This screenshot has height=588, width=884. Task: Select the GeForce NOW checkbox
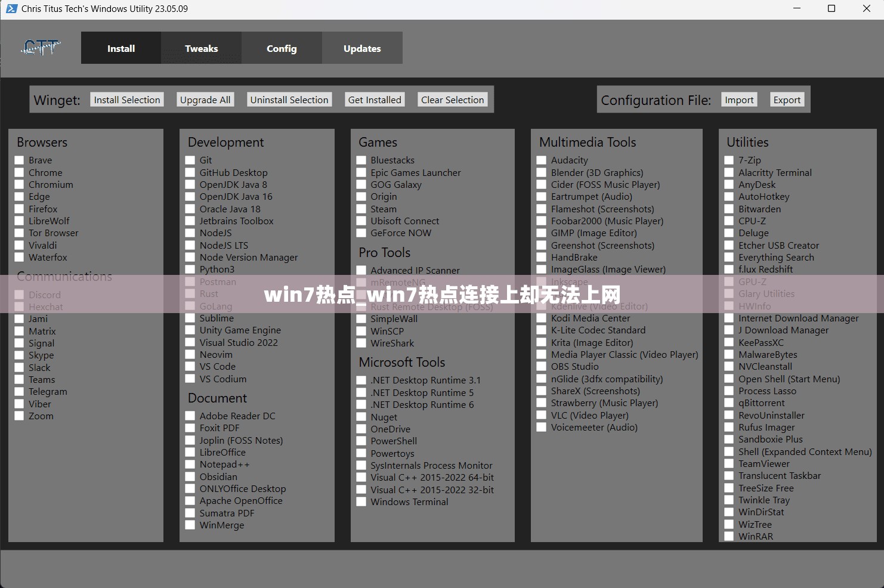pos(361,233)
